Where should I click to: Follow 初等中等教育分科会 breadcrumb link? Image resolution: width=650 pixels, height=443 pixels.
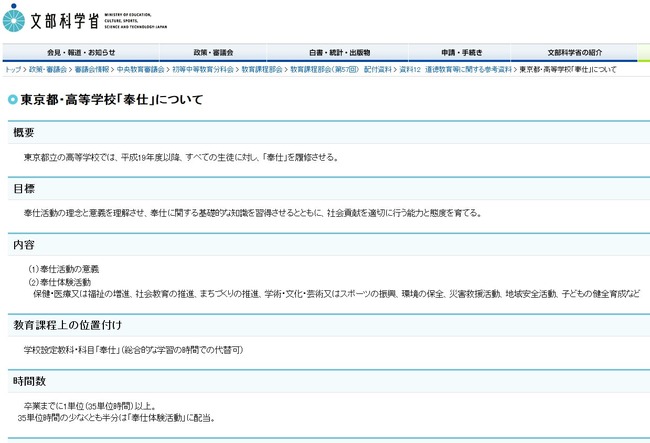(203, 70)
